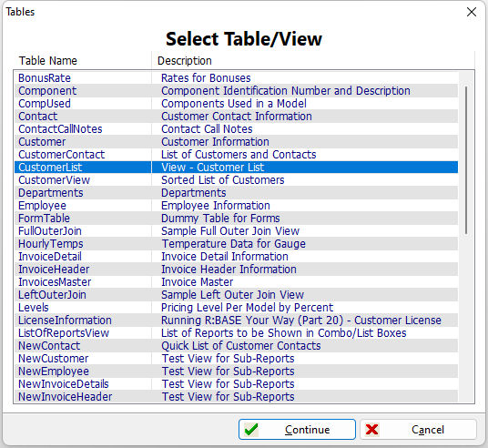
Task: Click the vertical scrollbar thumb of the table list
Action: [x=466, y=160]
